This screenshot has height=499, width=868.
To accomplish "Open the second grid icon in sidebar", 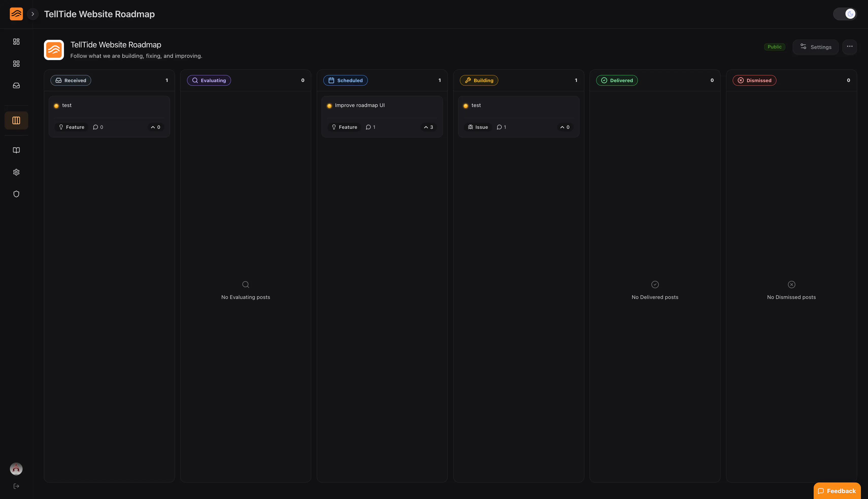I will click(x=16, y=64).
